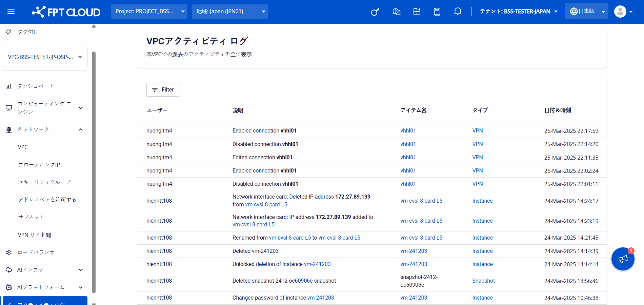Click the tagging tag icon in sidebar
644x305 pixels.
(x=9, y=32)
